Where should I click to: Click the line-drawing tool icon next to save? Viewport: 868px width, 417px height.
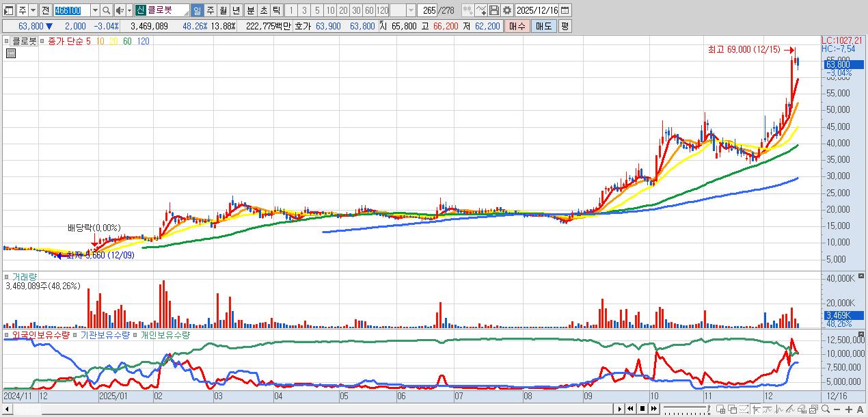(x=481, y=10)
